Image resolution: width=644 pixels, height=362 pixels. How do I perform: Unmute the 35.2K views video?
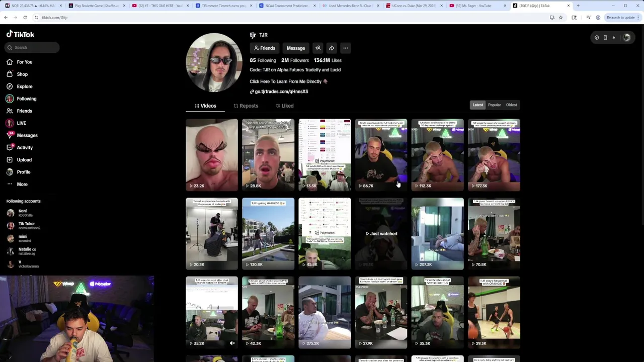pyautogui.click(x=232, y=343)
